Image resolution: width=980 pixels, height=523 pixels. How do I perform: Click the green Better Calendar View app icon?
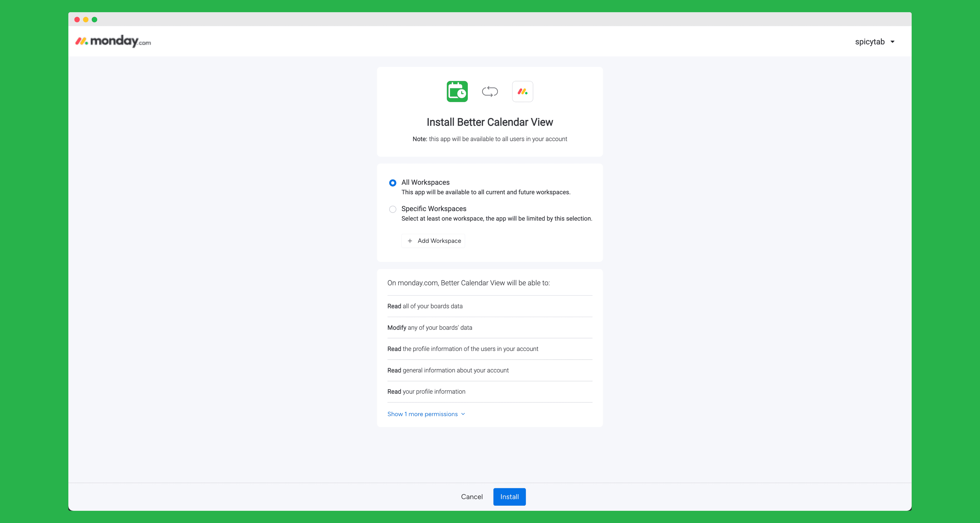457,91
